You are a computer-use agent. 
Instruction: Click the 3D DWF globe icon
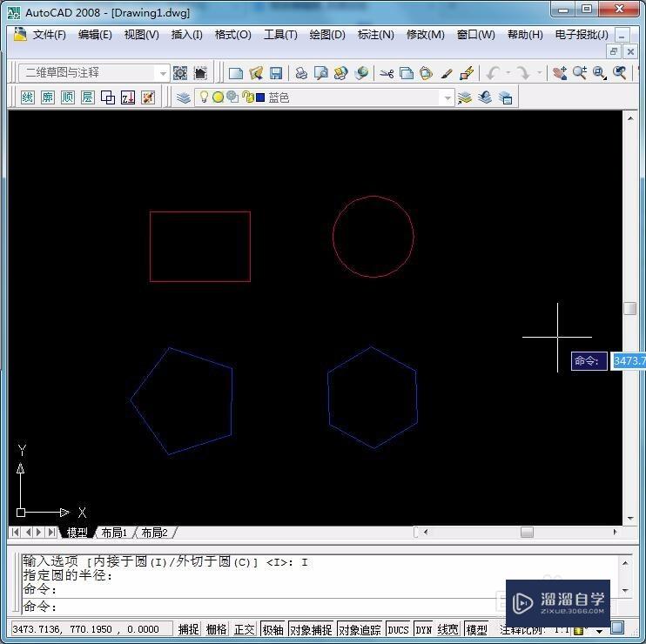361,73
